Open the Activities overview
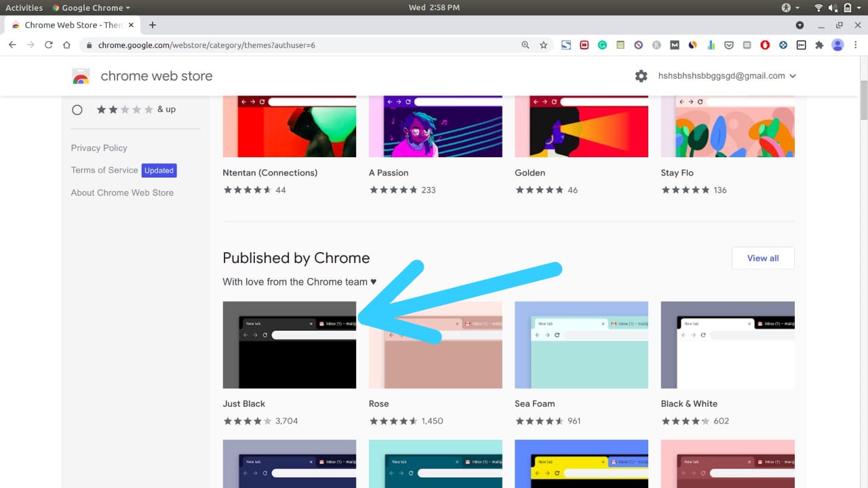Screen dimensions: 868x488 24,7
